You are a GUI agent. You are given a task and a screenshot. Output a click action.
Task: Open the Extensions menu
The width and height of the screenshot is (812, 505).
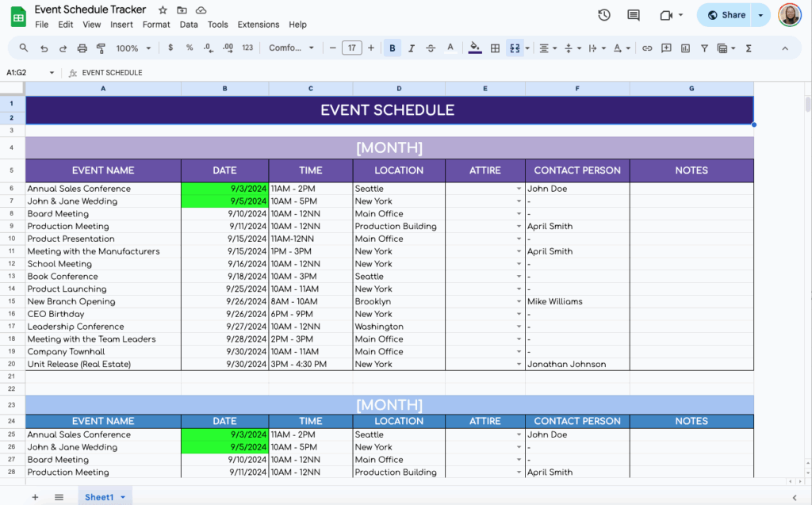click(258, 24)
